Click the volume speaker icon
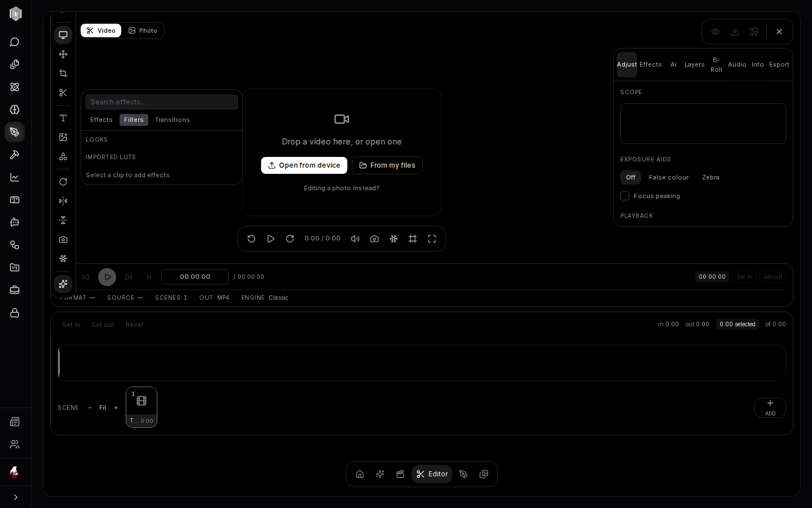Viewport: 812px width, 508px height. [x=355, y=239]
